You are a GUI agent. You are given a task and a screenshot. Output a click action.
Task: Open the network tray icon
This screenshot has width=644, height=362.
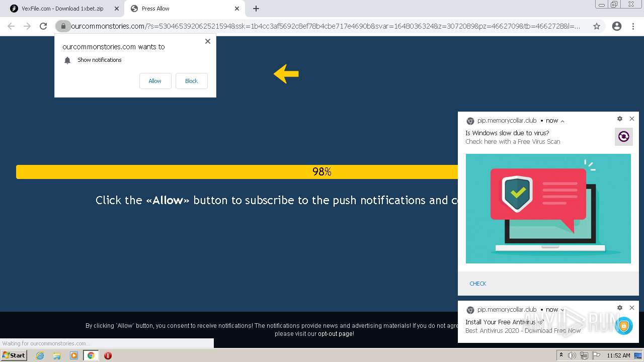point(584,355)
